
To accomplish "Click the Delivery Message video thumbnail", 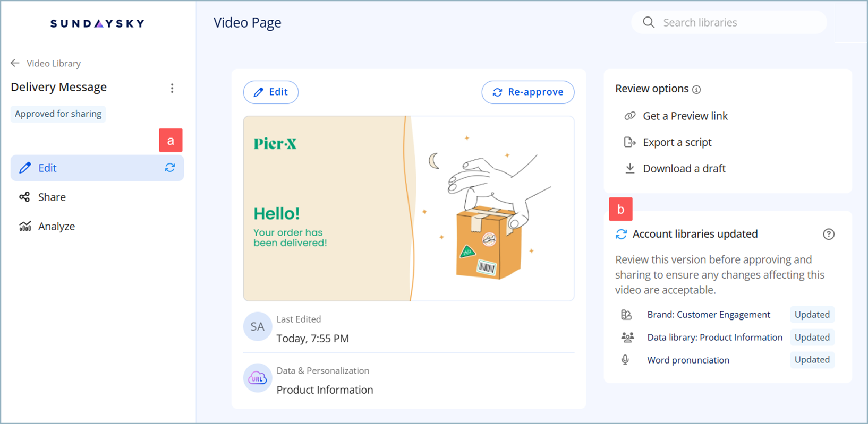I will 409,209.
